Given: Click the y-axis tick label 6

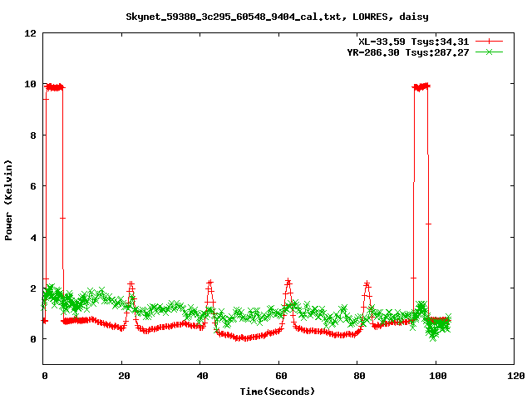Looking at the screenshot, I should point(33,186).
